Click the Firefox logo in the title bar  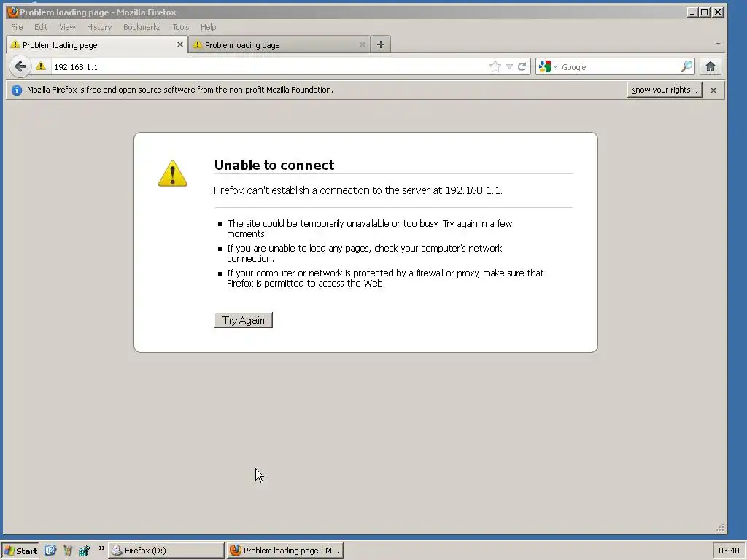[x=12, y=12]
